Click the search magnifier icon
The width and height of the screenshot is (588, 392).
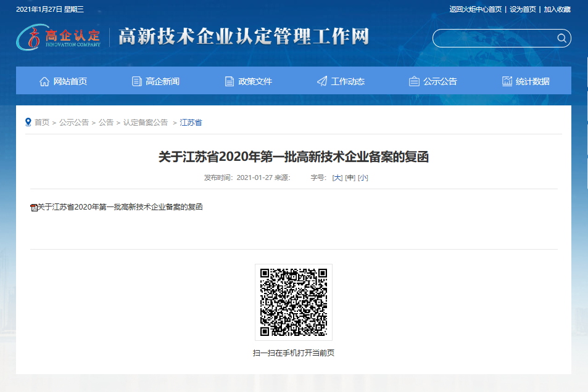561,38
